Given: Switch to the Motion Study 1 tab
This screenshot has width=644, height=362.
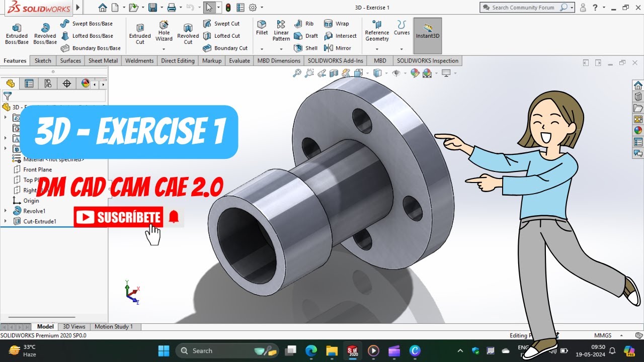Looking at the screenshot, I should (114, 327).
